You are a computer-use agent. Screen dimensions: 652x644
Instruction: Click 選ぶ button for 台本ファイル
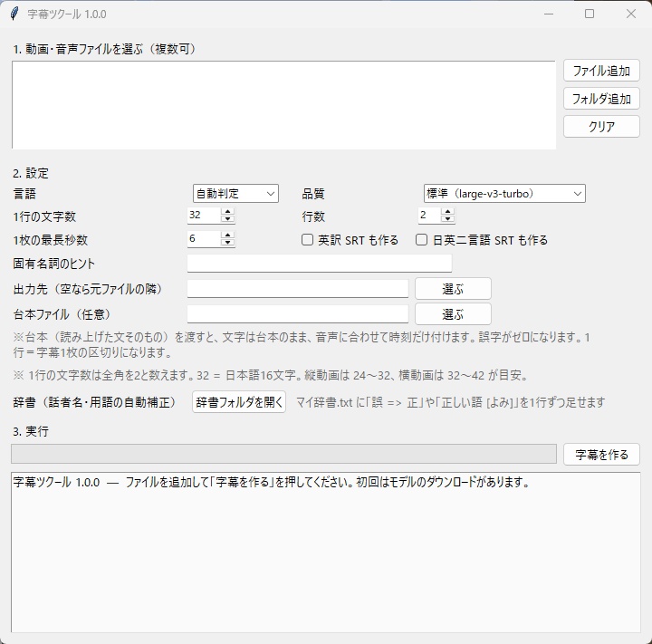[453, 314]
